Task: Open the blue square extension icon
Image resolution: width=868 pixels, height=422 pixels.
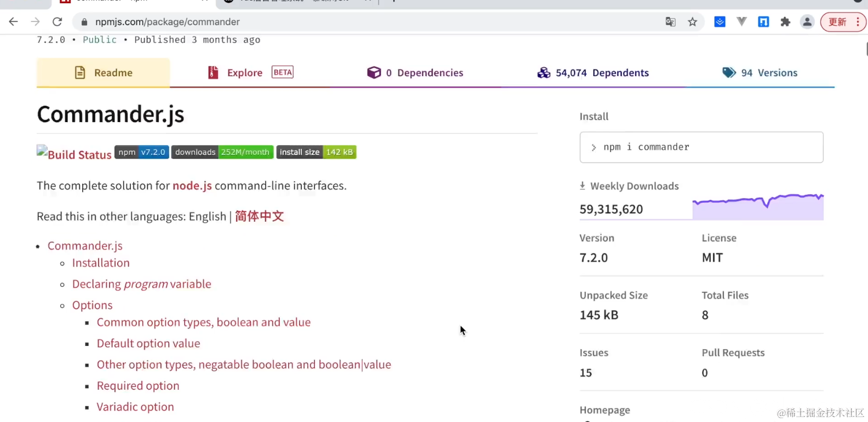Action: (763, 22)
